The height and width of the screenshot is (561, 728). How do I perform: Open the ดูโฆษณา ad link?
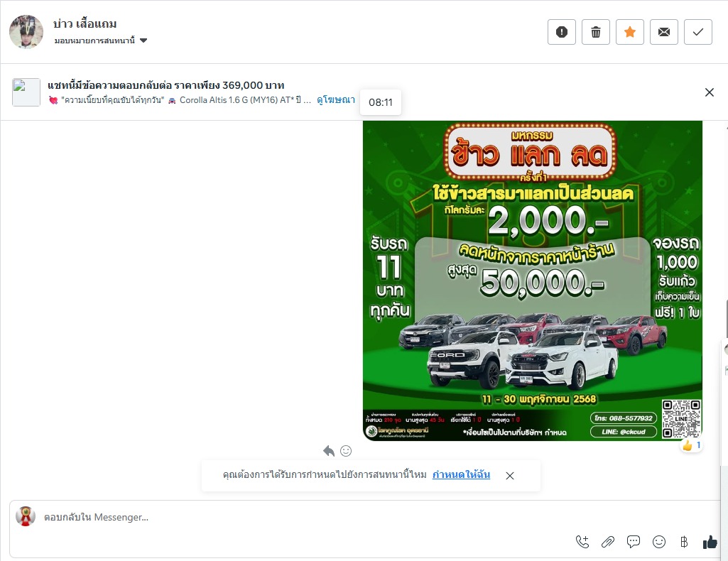(336, 99)
